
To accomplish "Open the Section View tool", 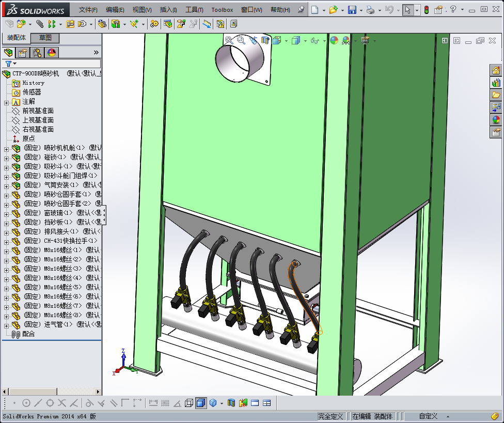I will tap(265, 40).
